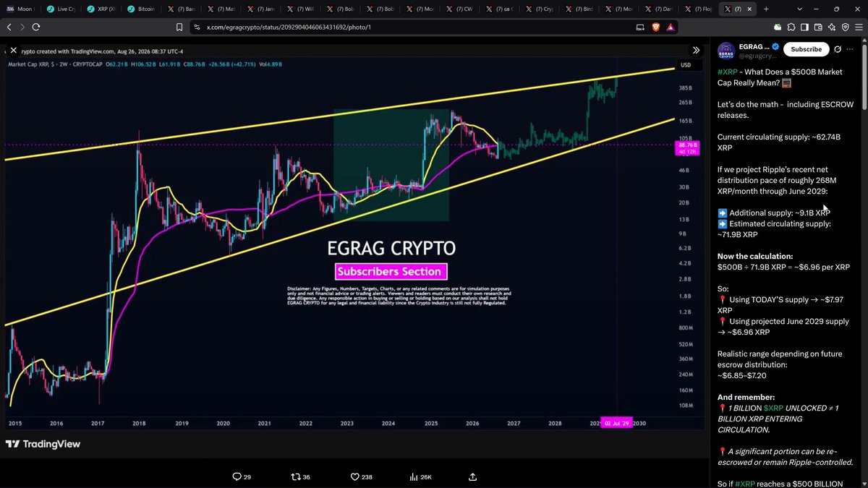Focus the address bar URL
The width and height of the screenshot is (868, 488).
pos(289,27)
